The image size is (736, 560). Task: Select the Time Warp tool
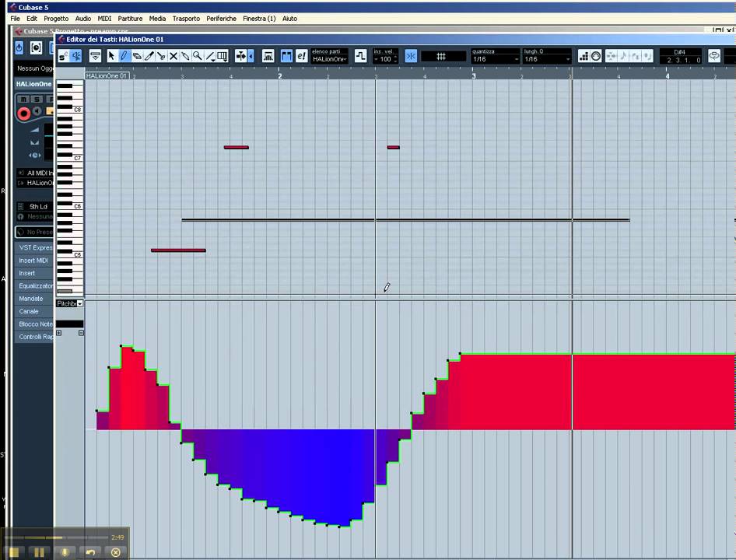tap(223, 56)
